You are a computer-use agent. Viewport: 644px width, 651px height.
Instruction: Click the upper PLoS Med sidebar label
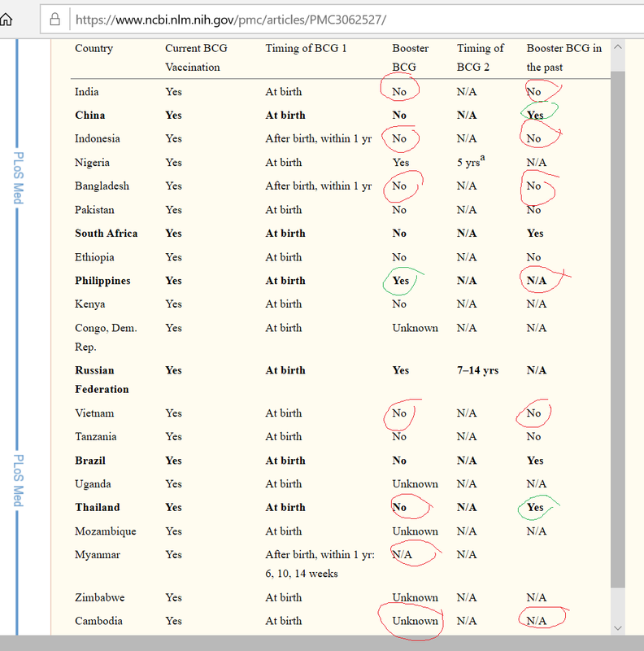(18, 177)
